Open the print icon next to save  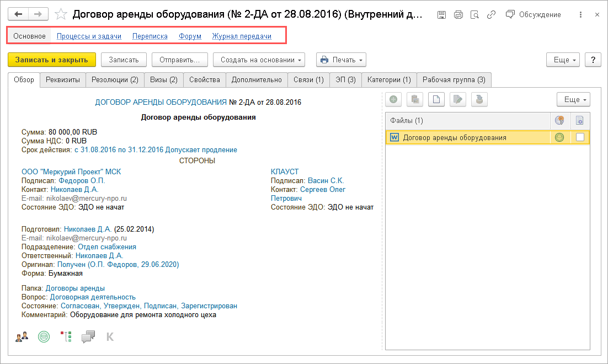(458, 15)
